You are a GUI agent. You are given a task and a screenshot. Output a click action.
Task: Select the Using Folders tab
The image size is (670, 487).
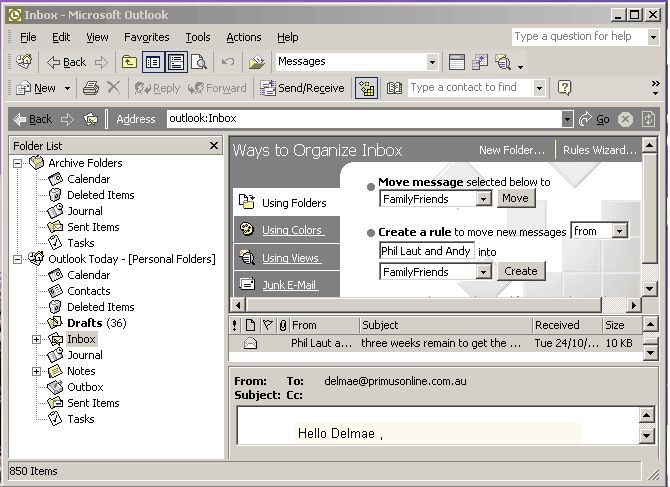click(286, 202)
